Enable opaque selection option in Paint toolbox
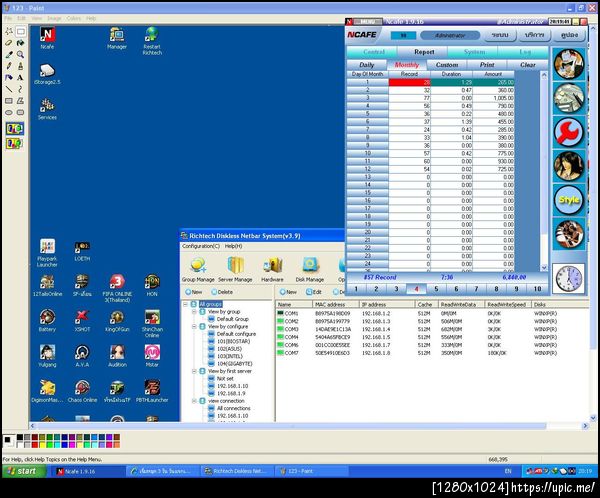The image size is (600, 498). [x=15, y=129]
